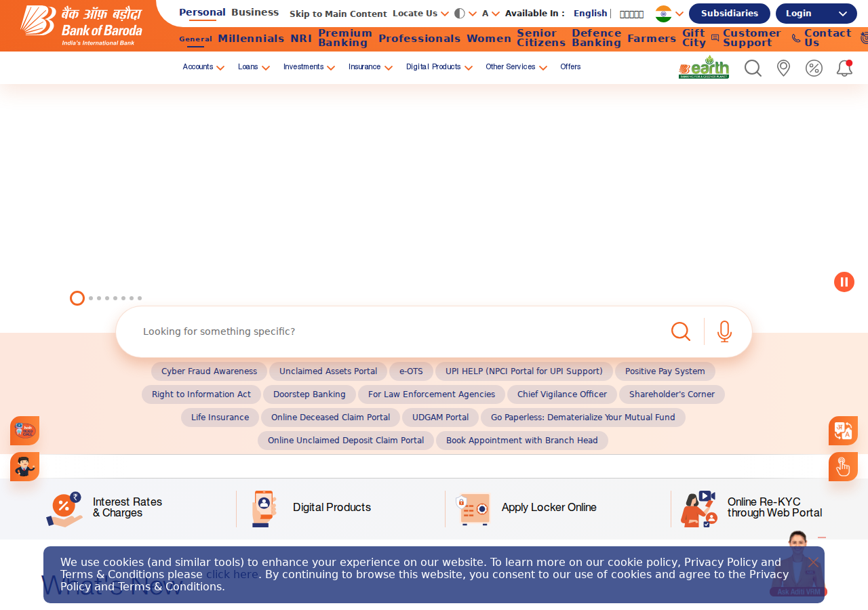
Task: Open the bob Earth logo link
Action: tap(704, 67)
